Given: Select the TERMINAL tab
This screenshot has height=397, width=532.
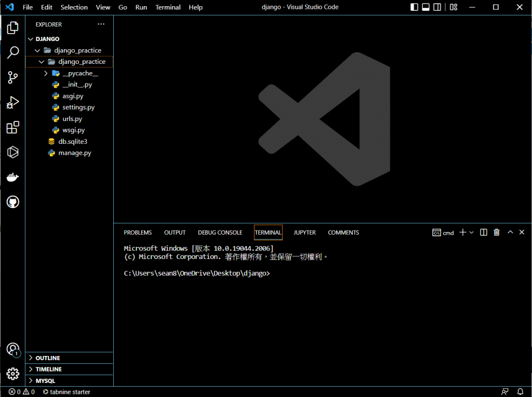Looking at the screenshot, I should pyautogui.click(x=268, y=232).
